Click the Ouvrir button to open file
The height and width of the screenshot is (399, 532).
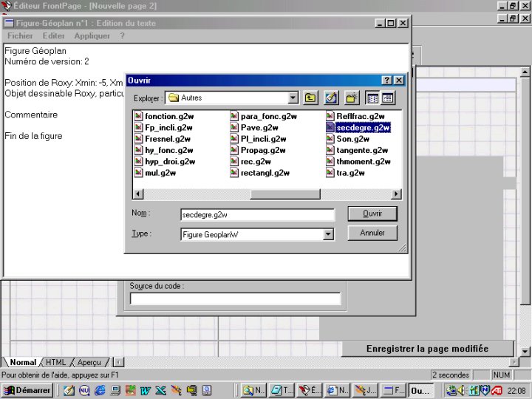(372, 214)
